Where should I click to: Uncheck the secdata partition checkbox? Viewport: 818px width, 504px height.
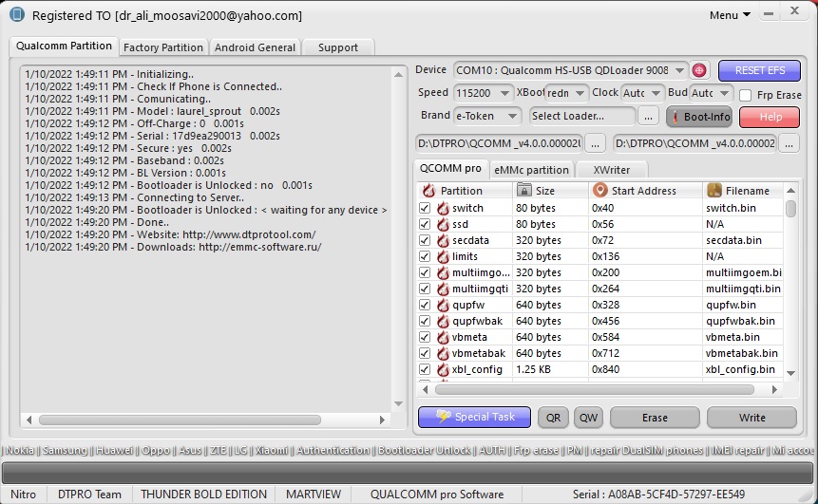point(425,240)
